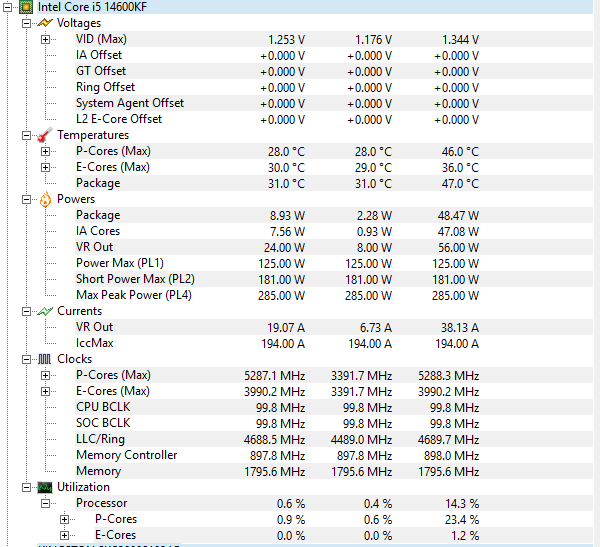Expand P-Cores under Utilization Processor
Screen dimensions: 600x547
tap(65, 519)
